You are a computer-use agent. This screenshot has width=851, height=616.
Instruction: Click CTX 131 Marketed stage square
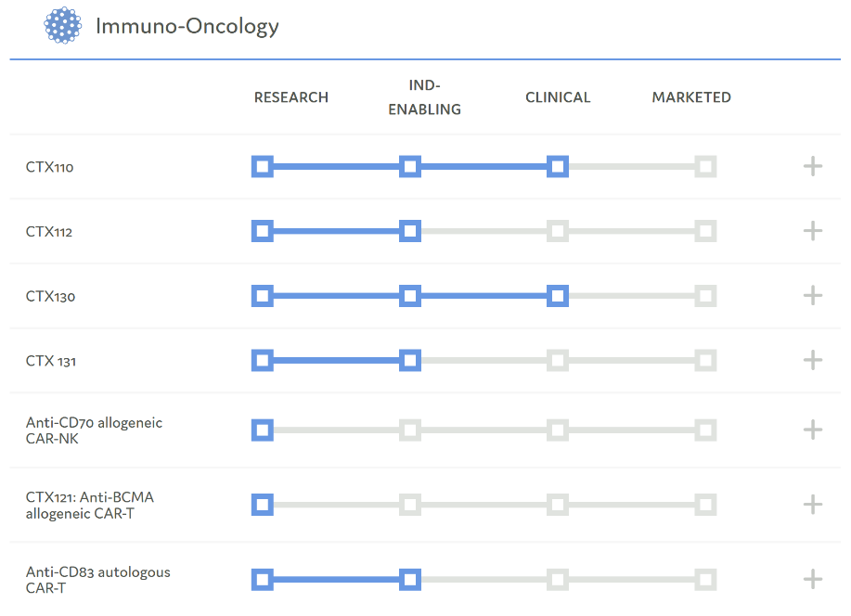pyautogui.click(x=705, y=360)
